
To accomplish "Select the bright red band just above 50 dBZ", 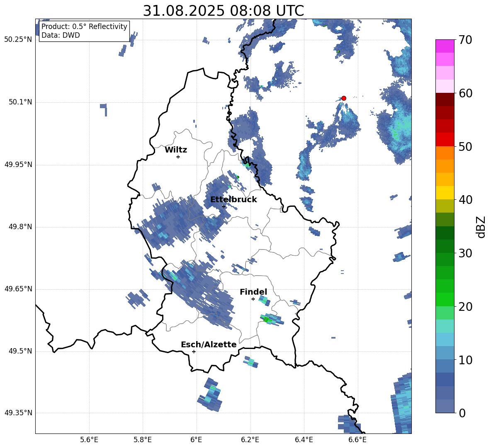I will (445, 139).
